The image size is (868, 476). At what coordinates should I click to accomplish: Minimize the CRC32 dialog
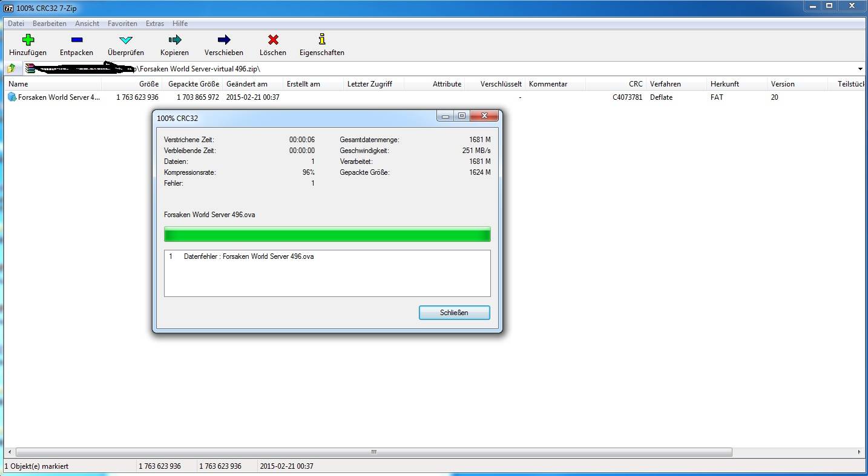pos(446,116)
